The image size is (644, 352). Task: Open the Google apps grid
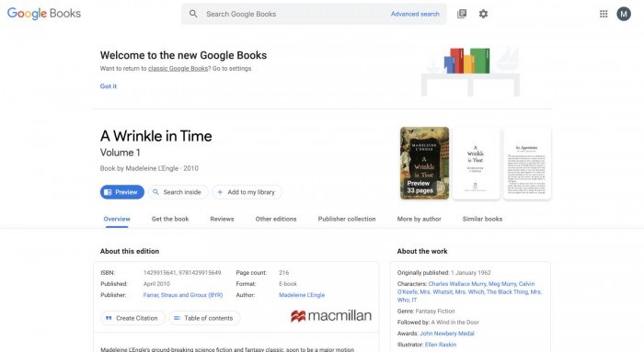604,14
